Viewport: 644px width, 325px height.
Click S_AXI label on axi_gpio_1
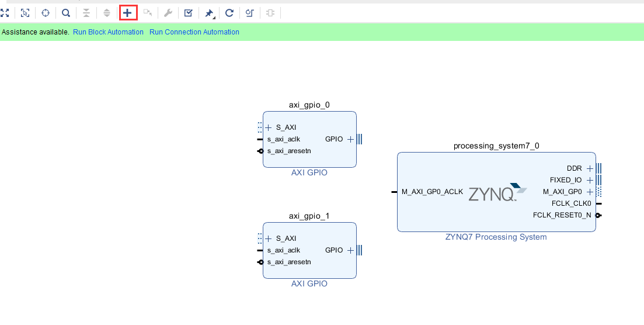(286, 238)
